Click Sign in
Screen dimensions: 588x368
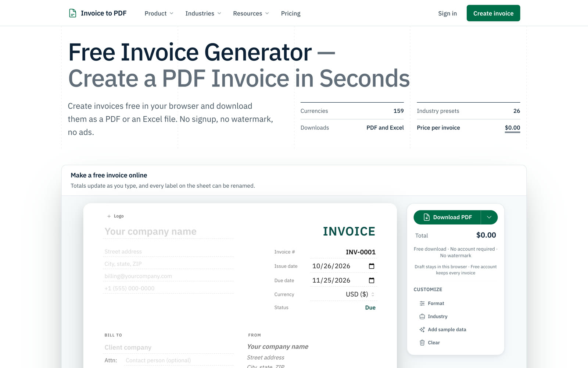coord(447,13)
